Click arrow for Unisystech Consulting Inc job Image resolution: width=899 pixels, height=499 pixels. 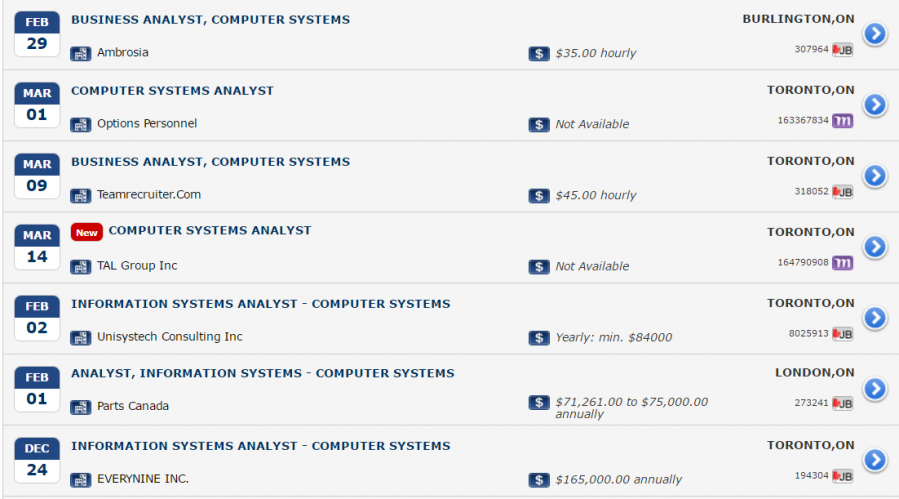(x=874, y=318)
